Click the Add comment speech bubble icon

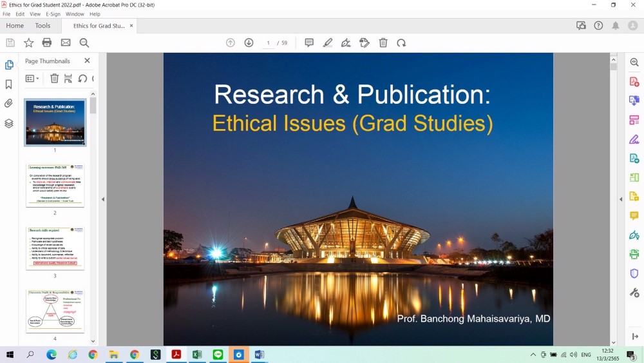tap(309, 43)
